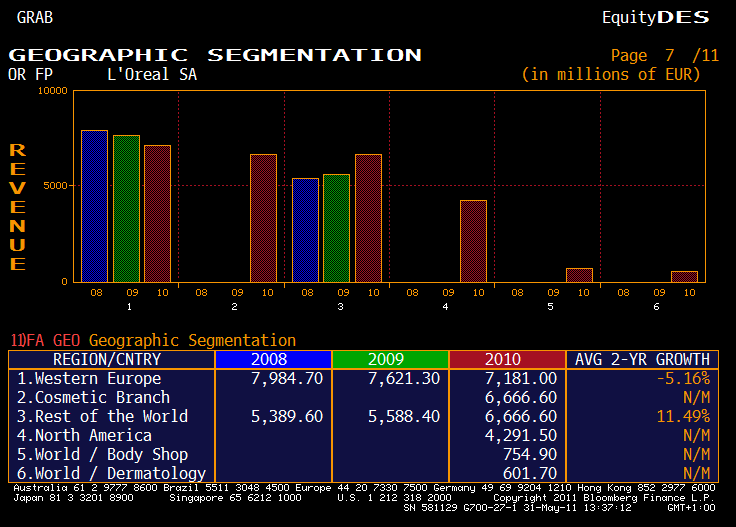
Task: Click the EquityDES function label
Action: point(654,17)
